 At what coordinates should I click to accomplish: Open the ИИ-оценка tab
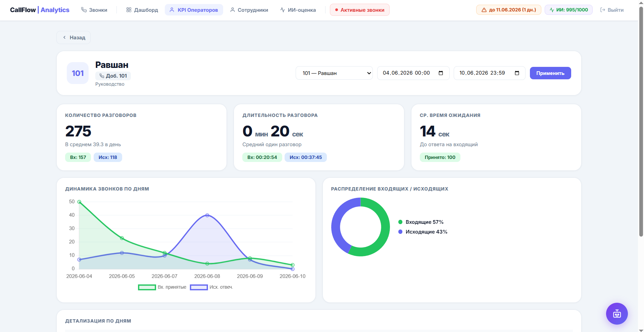click(298, 10)
